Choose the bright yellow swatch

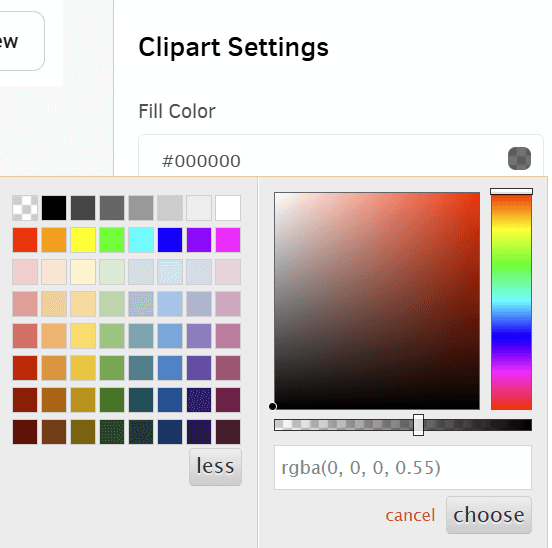[x=83, y=240]
